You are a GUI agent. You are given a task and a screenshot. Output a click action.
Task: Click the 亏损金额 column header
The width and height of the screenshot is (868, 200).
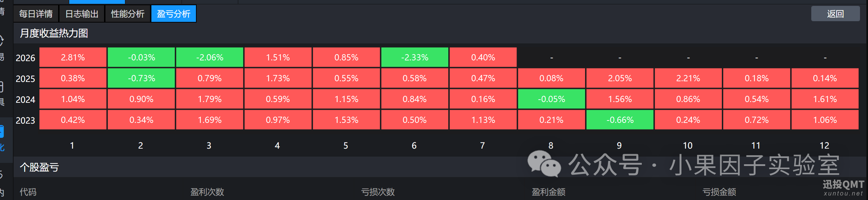coord(719,192)
